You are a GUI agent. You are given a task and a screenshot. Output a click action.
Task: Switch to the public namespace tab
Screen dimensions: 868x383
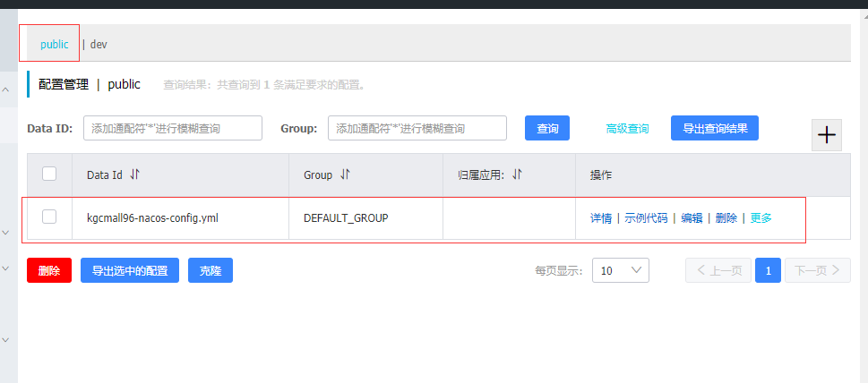55,44
